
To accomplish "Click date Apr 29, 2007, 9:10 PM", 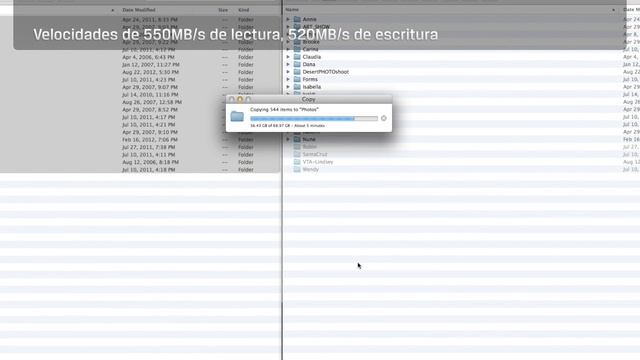I will tap(150, 132).
